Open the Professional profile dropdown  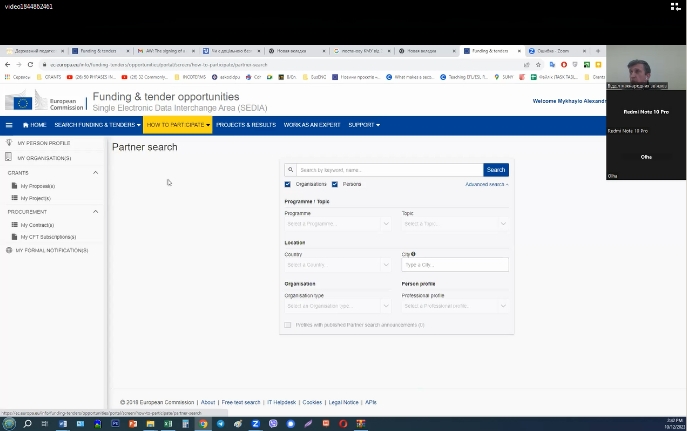(x=455, y=306)
